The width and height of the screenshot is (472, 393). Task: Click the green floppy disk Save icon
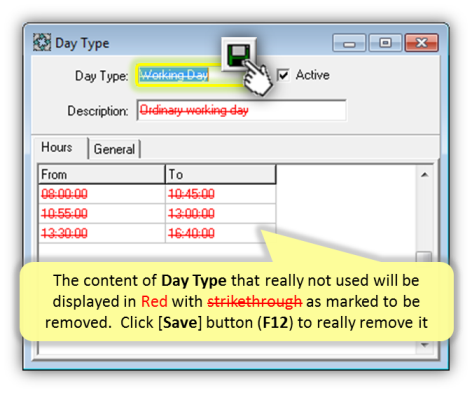coord(238,54)
